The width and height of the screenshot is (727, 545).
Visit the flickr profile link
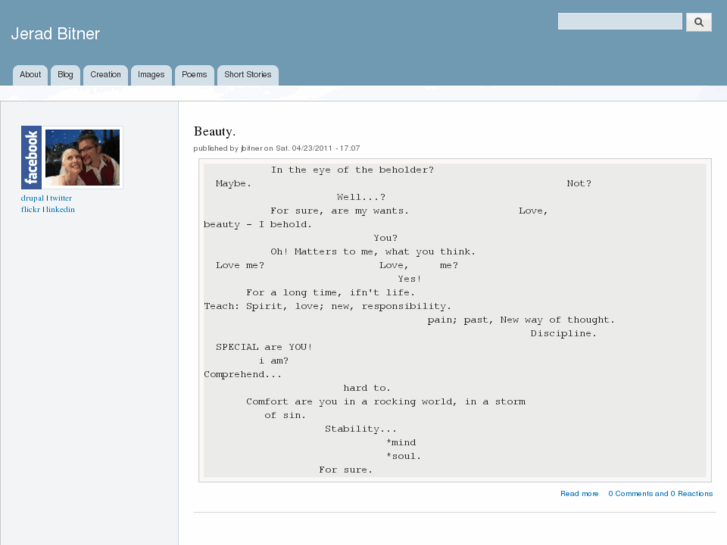pyautogui.click(x=31, y=210)
